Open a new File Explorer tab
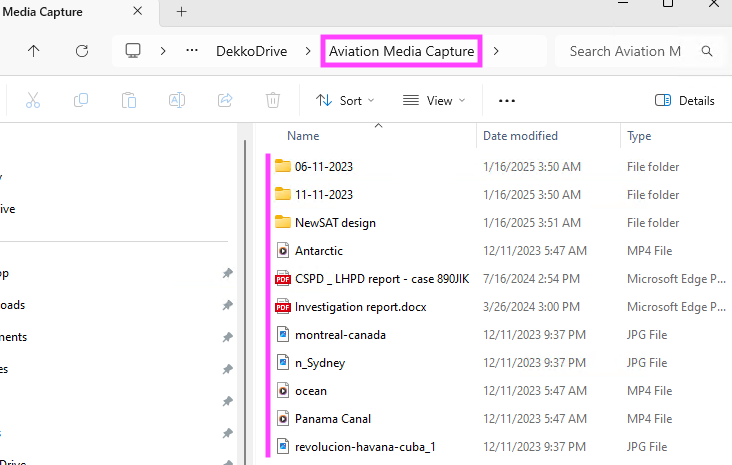The height and width of the screenshot is (465, 732). point(182,12)
